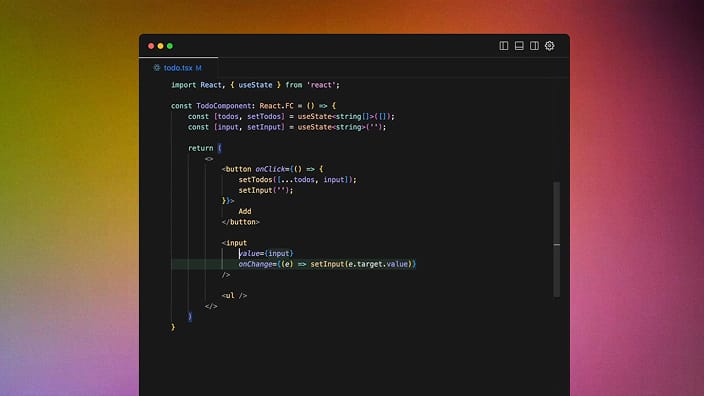The width and height of the screenshot is (704, 396).
Task: Click the editor vertical scrollbar thumb
Action: pos(557,239)
